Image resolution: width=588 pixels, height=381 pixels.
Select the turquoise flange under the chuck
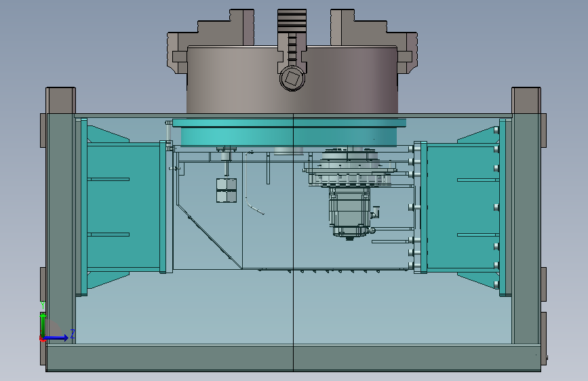tap(289, 133)
